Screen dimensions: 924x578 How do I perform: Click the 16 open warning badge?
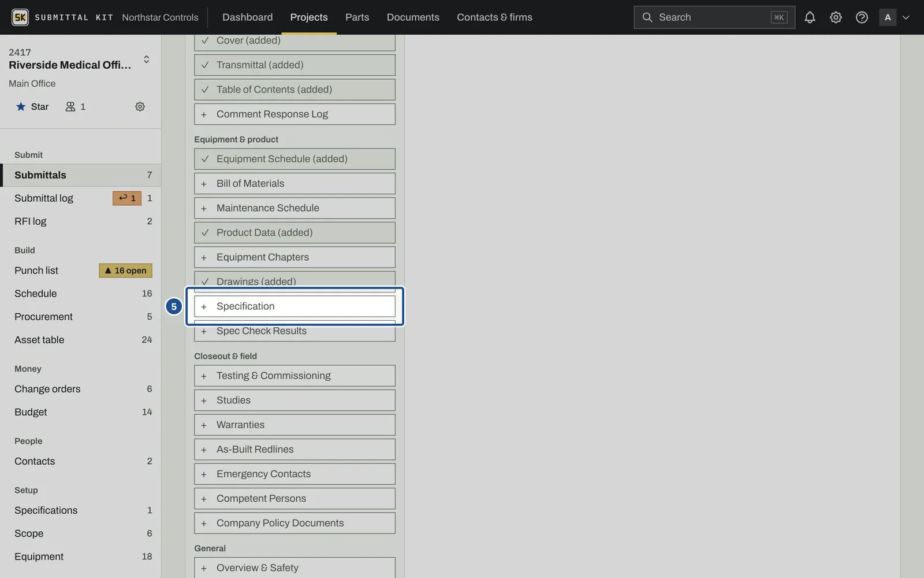pyautogui.click(x=125, y=271)
